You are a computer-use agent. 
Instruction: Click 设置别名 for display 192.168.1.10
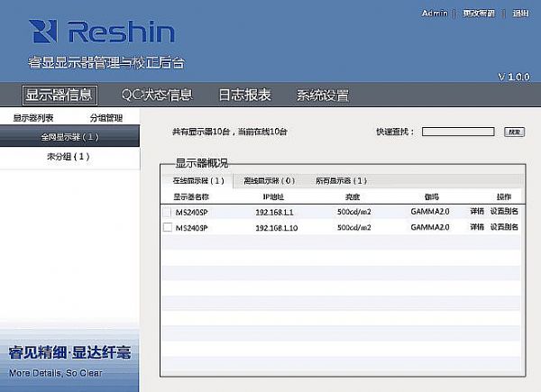(504, 228)
